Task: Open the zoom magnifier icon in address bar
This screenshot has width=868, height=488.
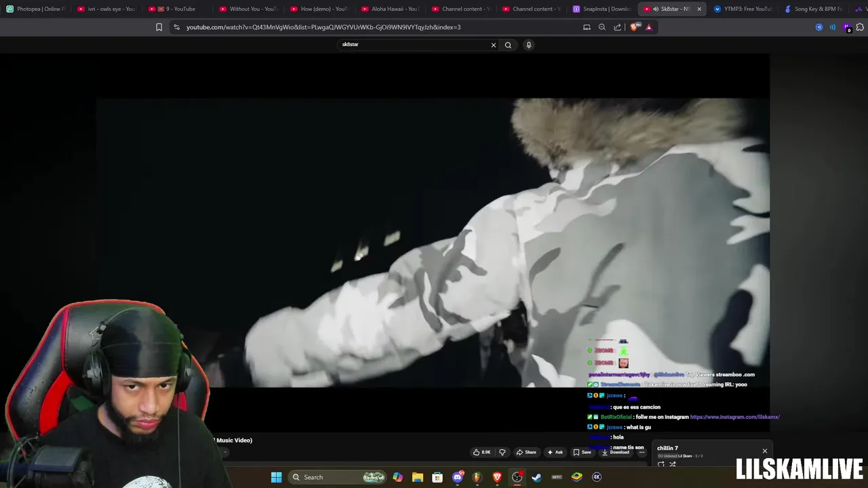Action: (x=602, y=27)
